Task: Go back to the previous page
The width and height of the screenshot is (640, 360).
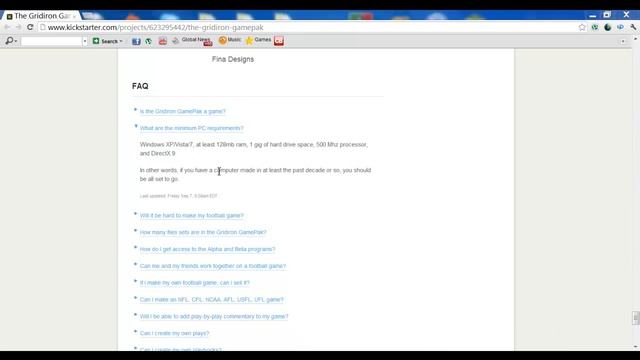Action: click(x=7, y=27)
